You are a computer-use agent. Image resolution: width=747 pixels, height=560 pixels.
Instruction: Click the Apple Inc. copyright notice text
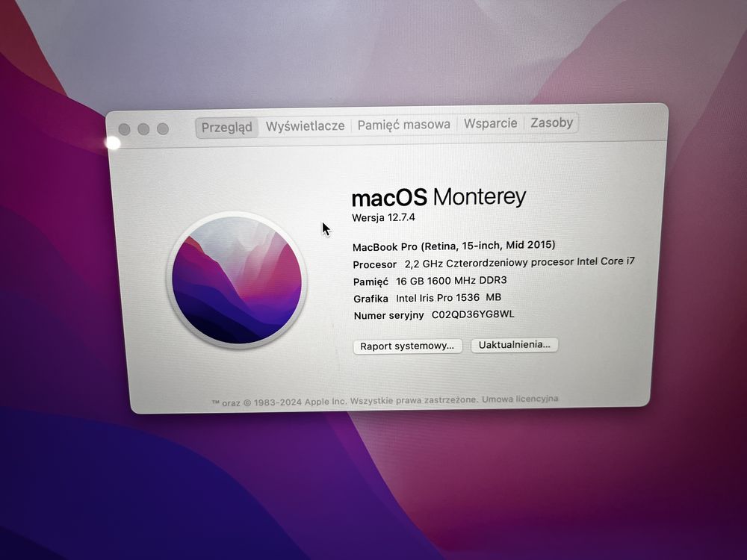[344, 401]
